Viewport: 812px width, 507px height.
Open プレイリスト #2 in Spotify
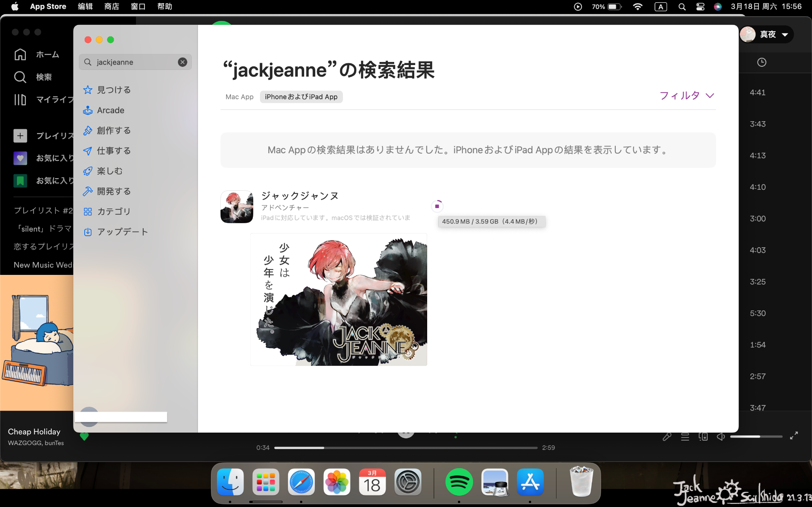[x=43, y=210]
